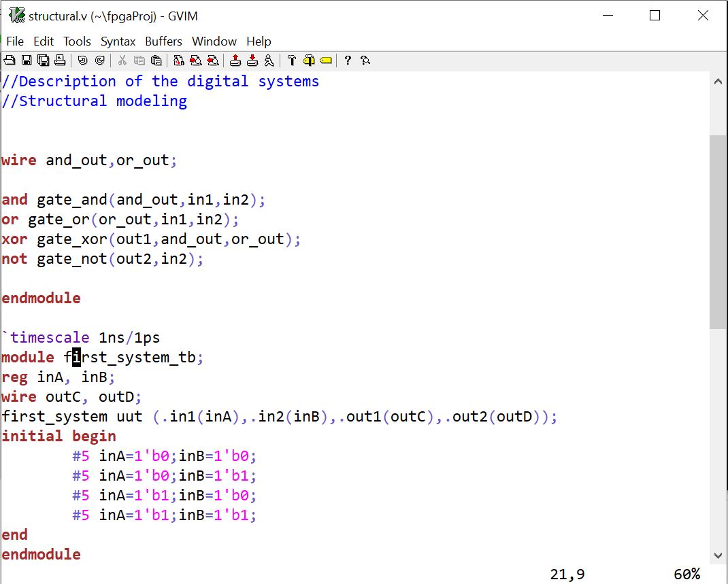This screenshot has height=584, width=728.
Task: Place cursor on the endmodule line after gate_not
Action: pyautogui.click(x=41, y=298)
